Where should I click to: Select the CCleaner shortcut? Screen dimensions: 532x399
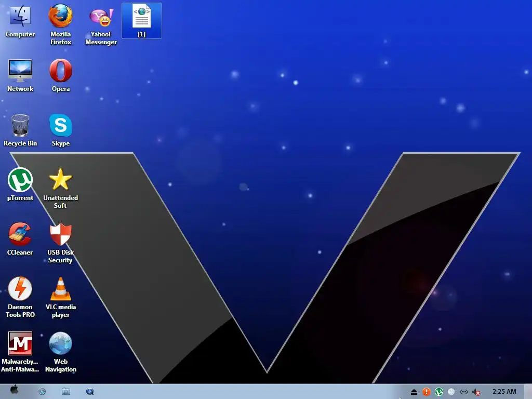[x=20, y=239]
